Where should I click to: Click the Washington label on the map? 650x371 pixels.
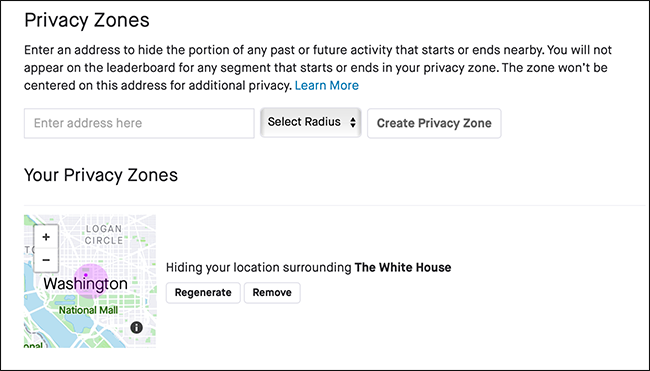coord(85,284)
